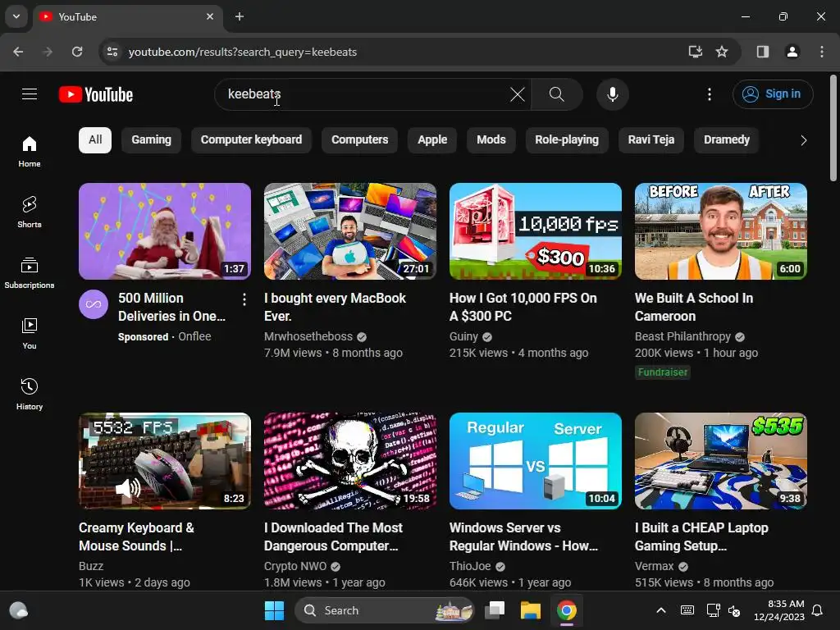The width and height of the screenshot is (840, 630).
Task: Open Task View in the taskbar
Action: pyautogui.click(x=495, y=610)
